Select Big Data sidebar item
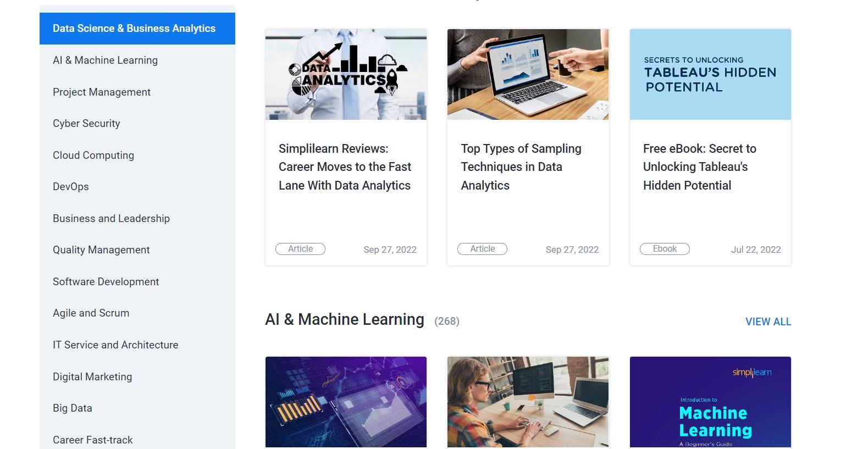 137,408
